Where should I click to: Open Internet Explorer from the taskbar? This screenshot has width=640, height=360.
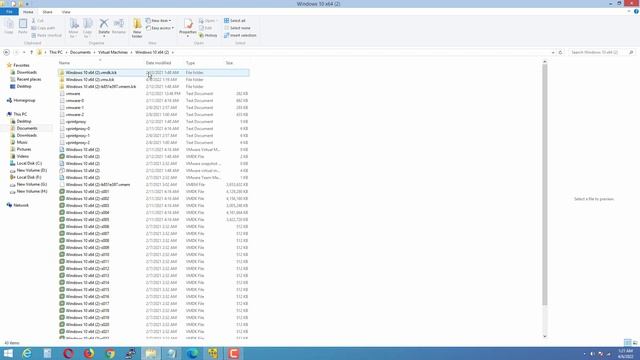[x=27, y=353]
